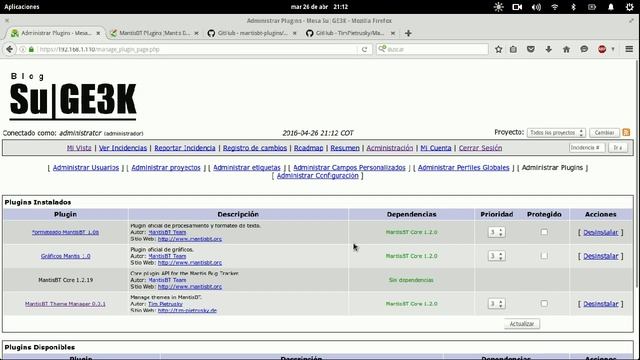Image resolution: width=640 pixels, height=360 pixels.
Task: Switch to the GitHub TimPietrusky tab
Action: pyautogui.click(x=350, y=33)
